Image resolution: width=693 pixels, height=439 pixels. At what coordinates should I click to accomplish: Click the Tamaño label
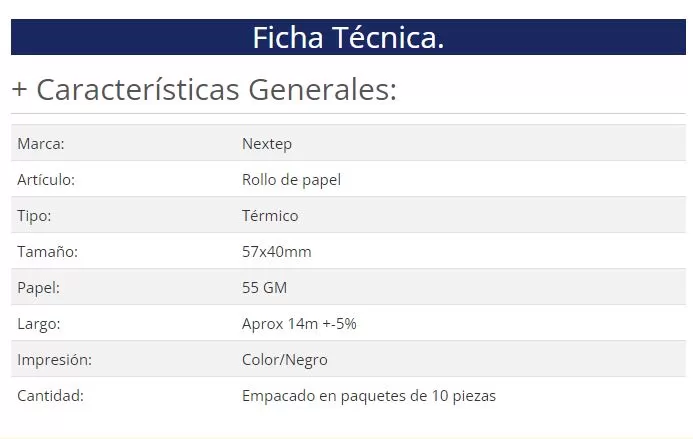click(47, 252)
